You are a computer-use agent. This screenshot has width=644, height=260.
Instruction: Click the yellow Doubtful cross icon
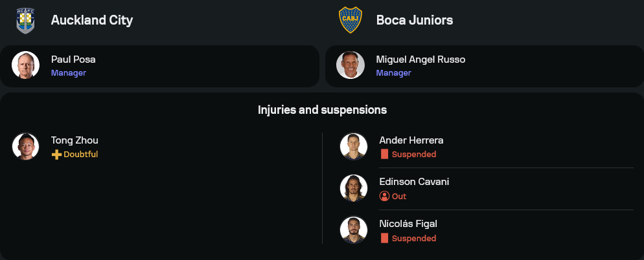pos(56,155)
